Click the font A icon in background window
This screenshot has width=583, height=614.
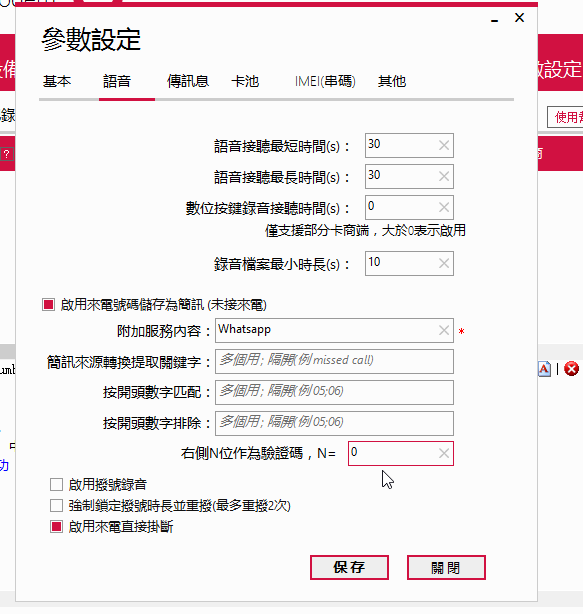(545, 369)
